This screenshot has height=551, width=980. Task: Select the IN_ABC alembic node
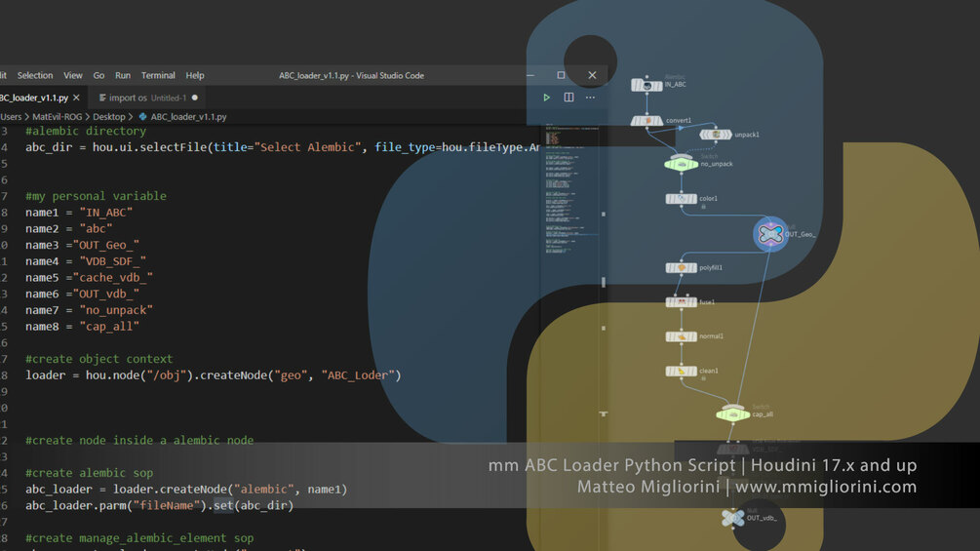pos(647,84)
